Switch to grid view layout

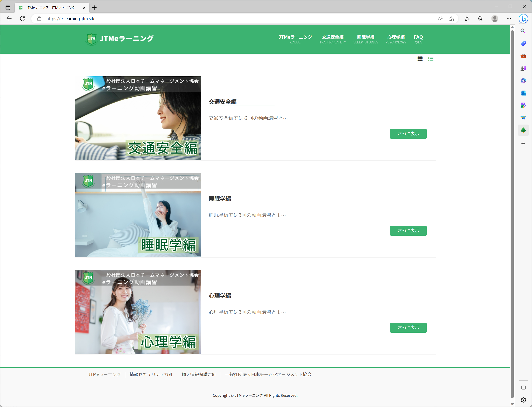420,59
